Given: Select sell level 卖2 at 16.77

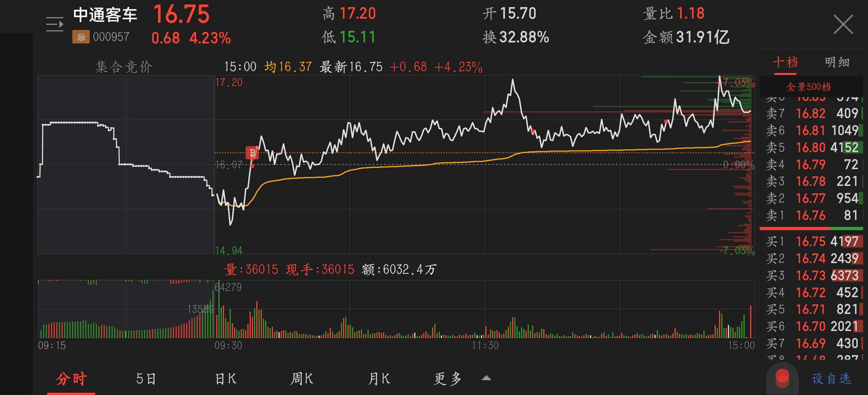Looking at the screenshot, I should tap(811, 198).
